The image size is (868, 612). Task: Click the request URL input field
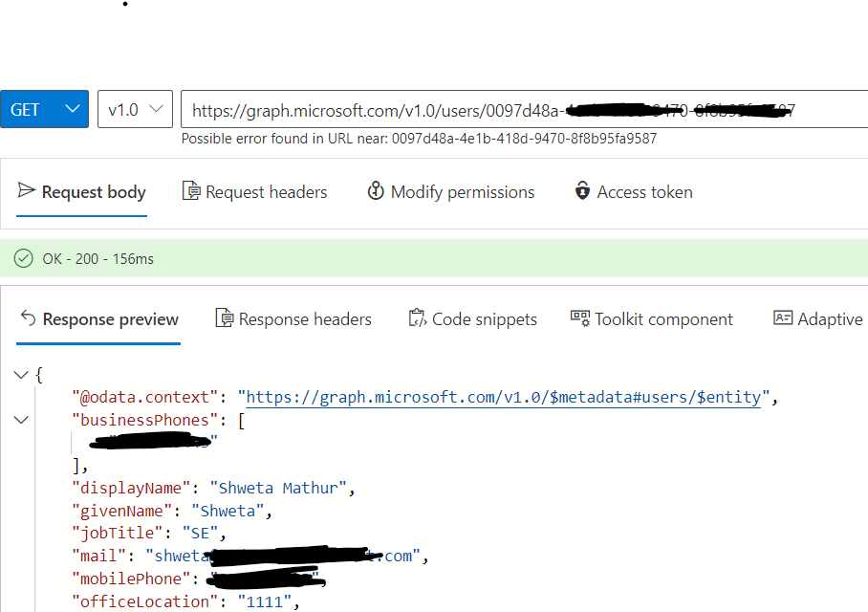524,109
